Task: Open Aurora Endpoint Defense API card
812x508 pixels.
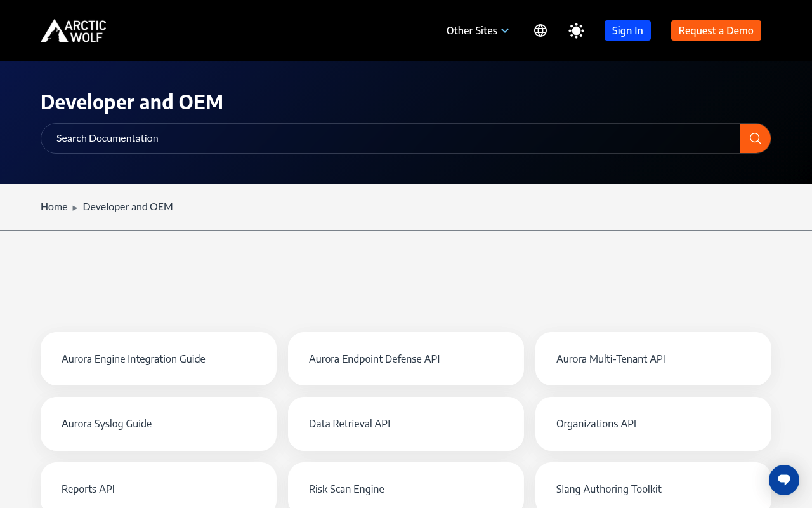Action: [x=406, y=359]
